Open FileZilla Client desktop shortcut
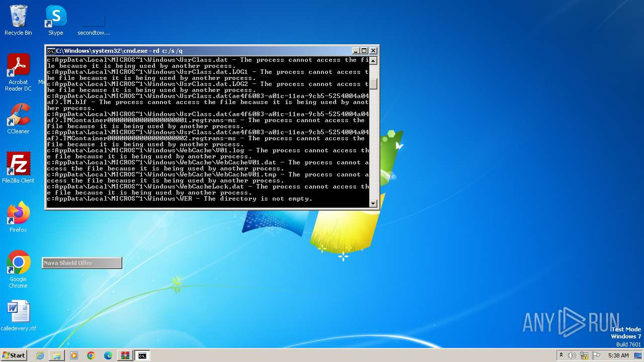The image size is (644, 362). tap(18, 167)
